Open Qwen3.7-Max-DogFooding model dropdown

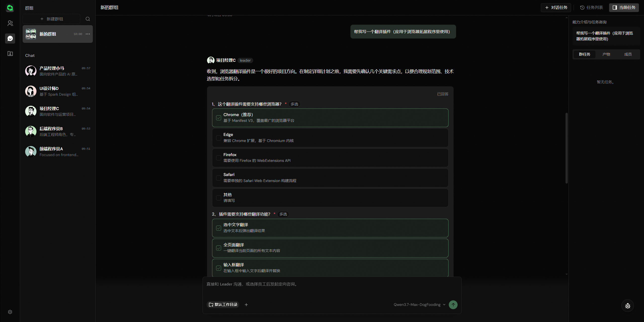[x=419, y=305]
